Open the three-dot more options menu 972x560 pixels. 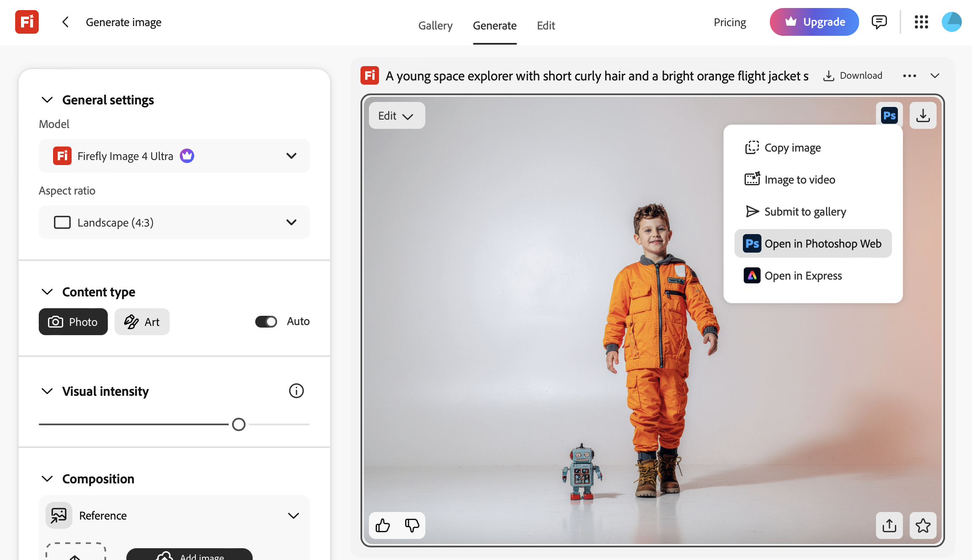pyautogui.click(x=909, y=76)
